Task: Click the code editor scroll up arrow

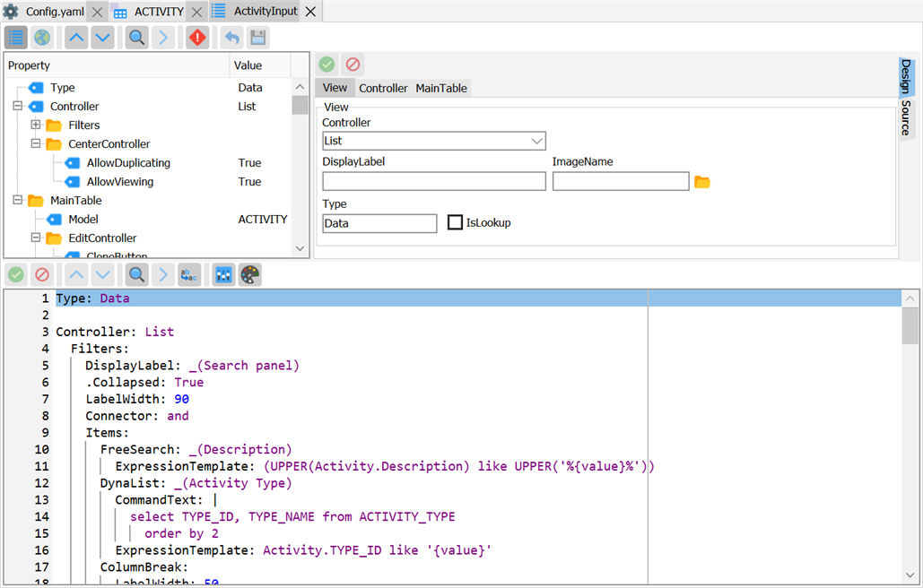Action: click(910, 298)
